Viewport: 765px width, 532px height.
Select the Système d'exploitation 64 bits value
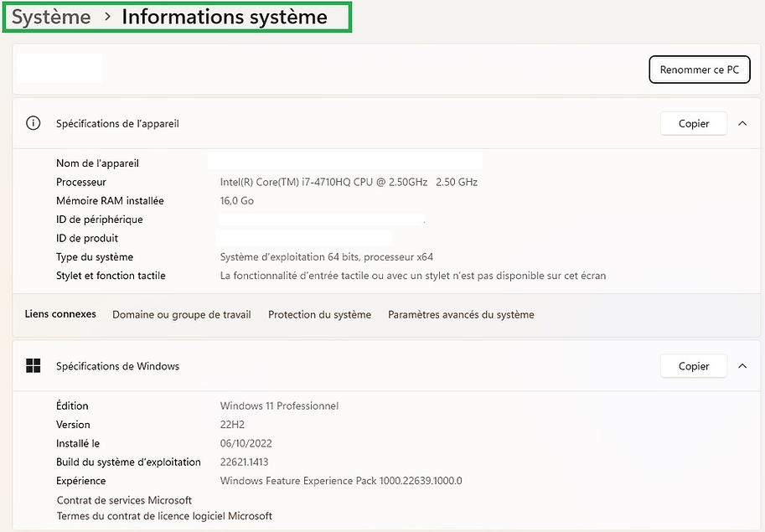(x=327, y=257)
